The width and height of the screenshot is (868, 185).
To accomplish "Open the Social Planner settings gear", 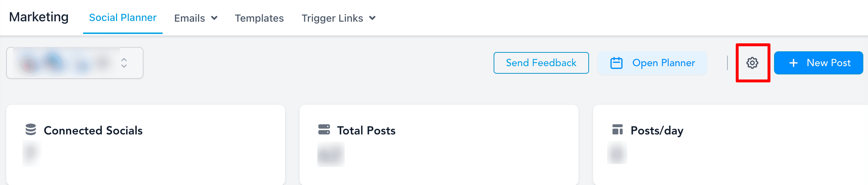I will click(x=752, y=63).
